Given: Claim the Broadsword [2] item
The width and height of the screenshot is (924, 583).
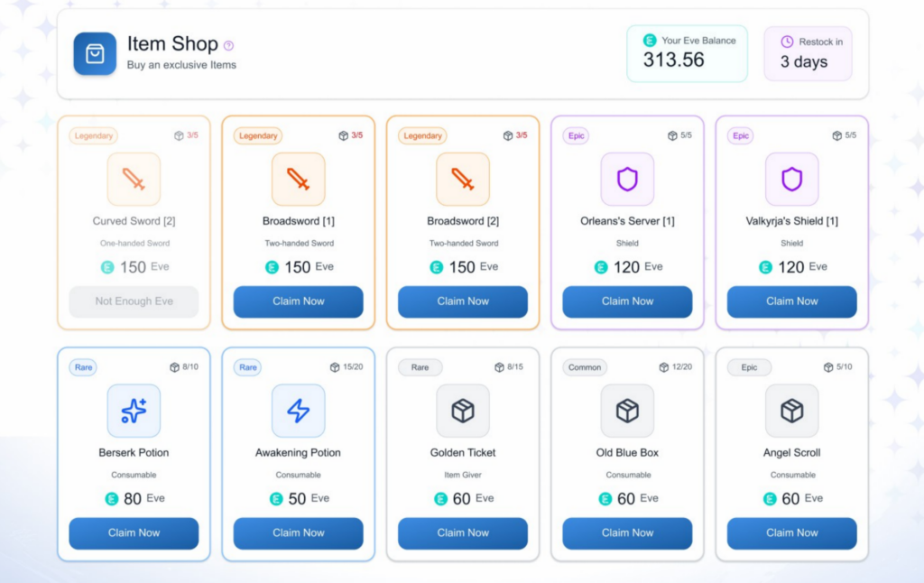Looking at the screenshot, I should (x=463, y=301).
